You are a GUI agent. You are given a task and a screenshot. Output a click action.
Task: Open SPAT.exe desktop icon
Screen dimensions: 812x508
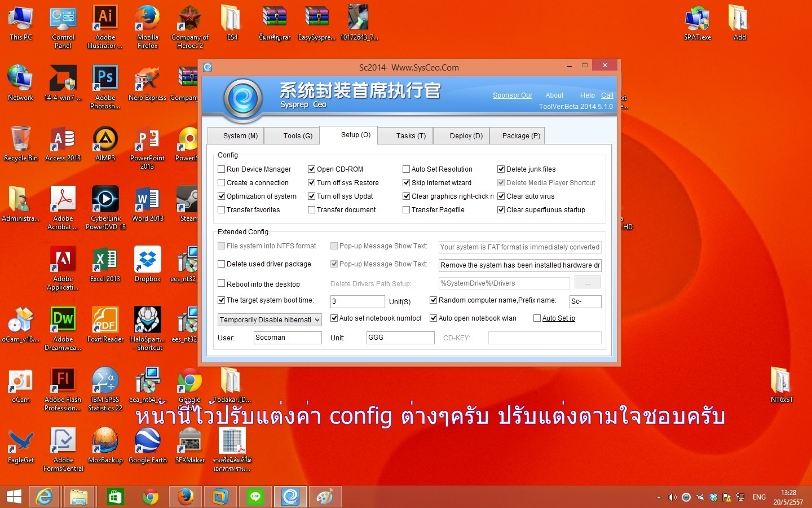coord(698,23)
